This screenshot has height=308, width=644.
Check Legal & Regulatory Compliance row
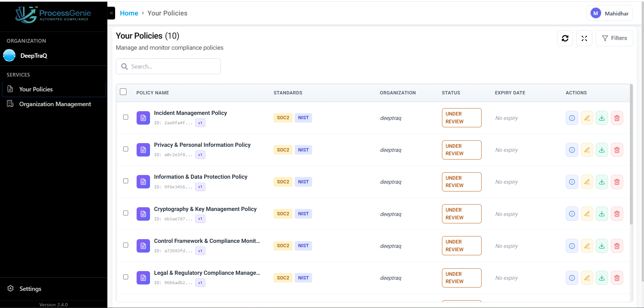(x=126, y=277)
